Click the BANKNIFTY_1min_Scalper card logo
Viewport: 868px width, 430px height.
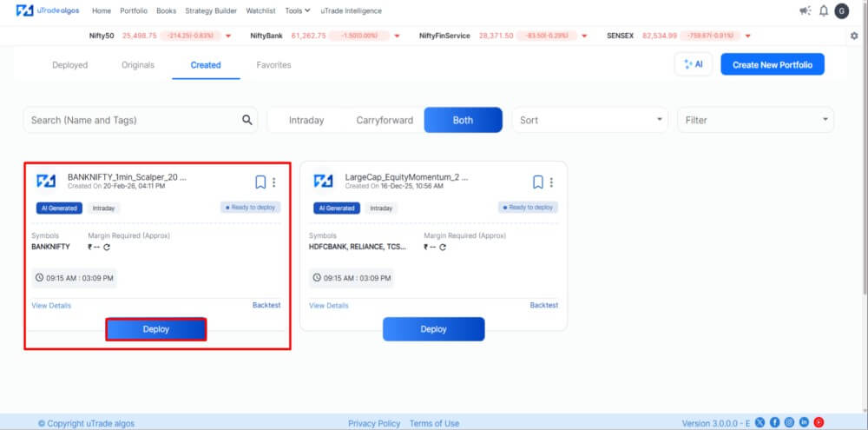pos(46,181)
